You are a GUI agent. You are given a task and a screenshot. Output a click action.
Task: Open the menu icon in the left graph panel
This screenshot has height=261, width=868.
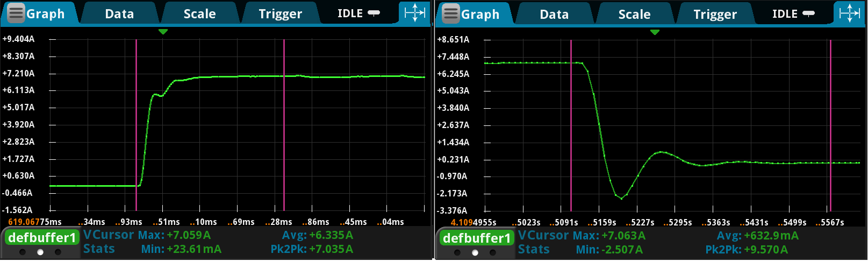[16, 13]
